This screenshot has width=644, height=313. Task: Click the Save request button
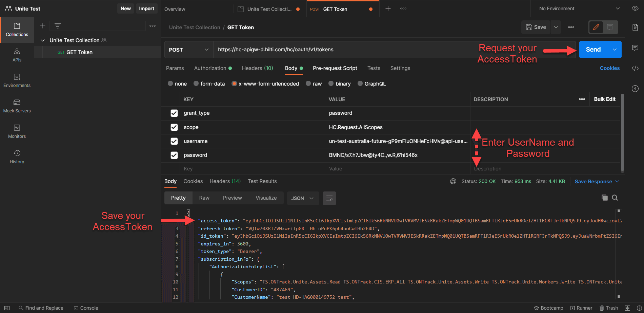(x=536, y=27)
